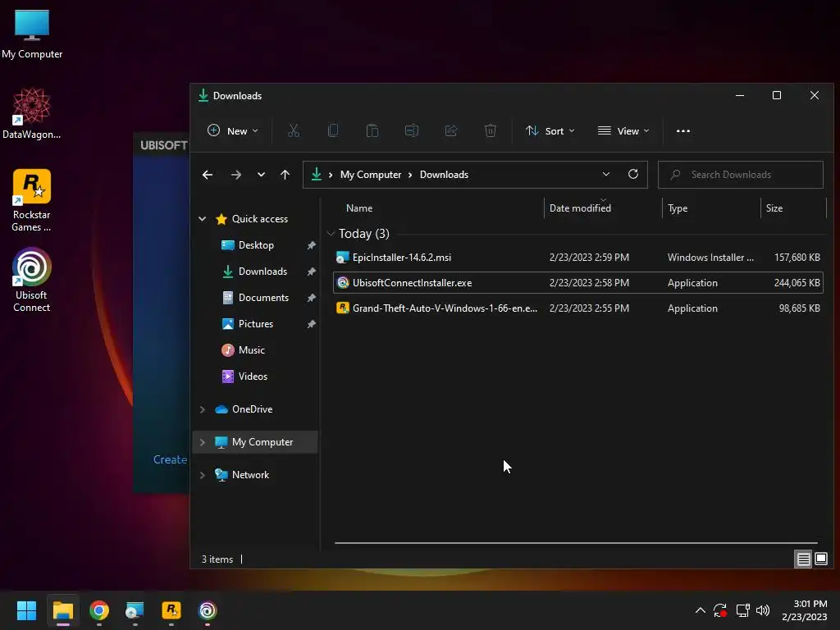The image size is (840, 630).
Task: Click Ubisoft Connect taskbar icon
Action: coord(208,610)
